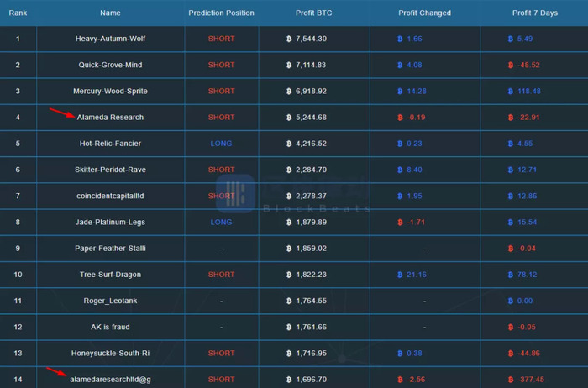Click the Profit Changed column header
The image size is (588, 388).
click(x=424, y=13)
